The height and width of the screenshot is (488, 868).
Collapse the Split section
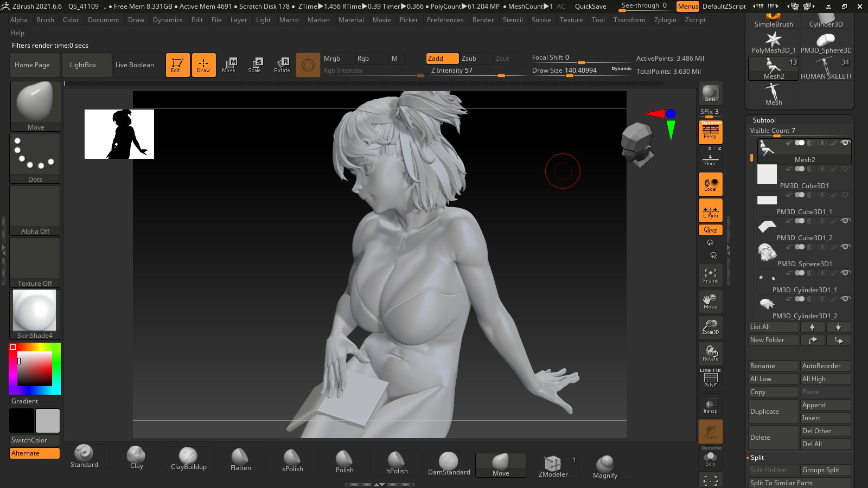[757, 458]
